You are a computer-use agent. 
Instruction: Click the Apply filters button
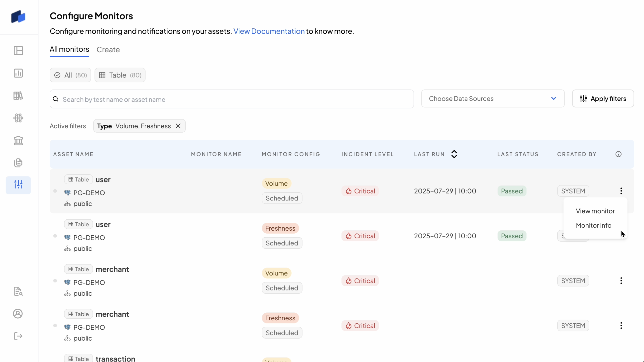[x=603, y=99]
